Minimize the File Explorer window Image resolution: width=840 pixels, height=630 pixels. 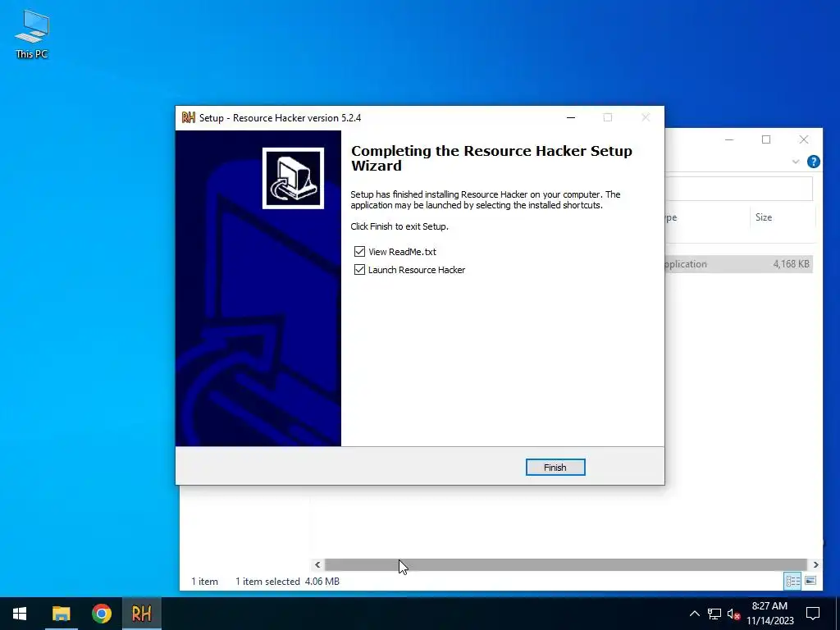click(x=729, y=139)
